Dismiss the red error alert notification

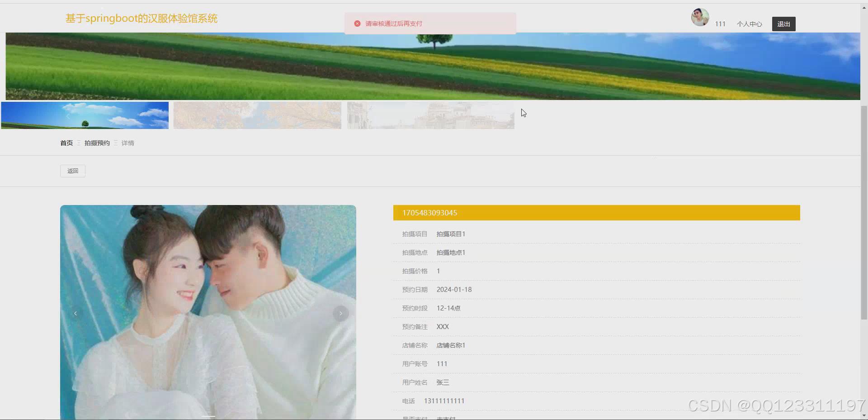click(429, 23)
